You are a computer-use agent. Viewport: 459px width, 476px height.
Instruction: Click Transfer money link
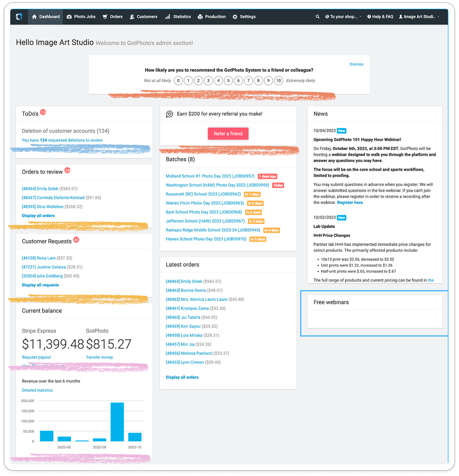[x=100, y=357]
